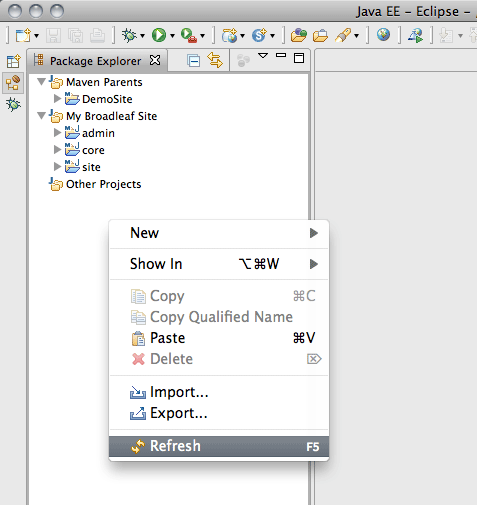
Task: Open the New Servlet dropdown arrow
Action: pyautogui.click(x=272, y=36)
